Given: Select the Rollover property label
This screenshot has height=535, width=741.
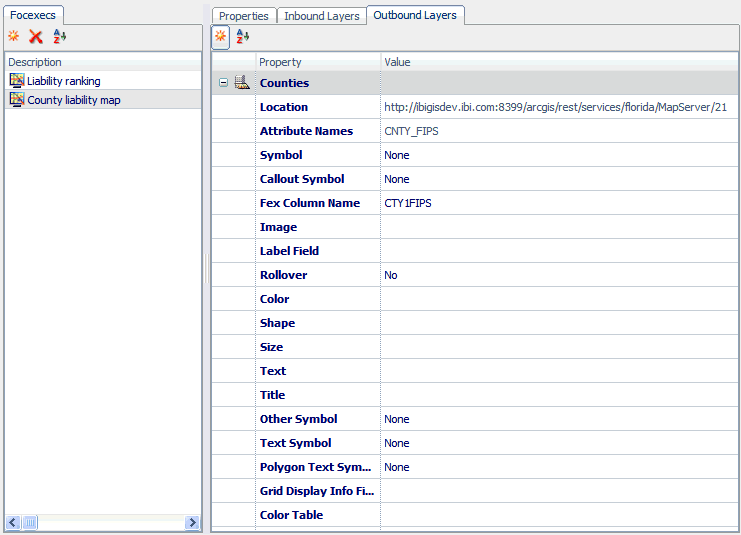Looking at the screenshot, I should [283, 276].
